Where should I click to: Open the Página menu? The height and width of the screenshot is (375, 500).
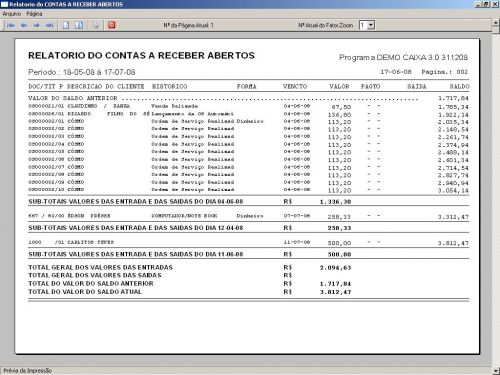(34, 14)
